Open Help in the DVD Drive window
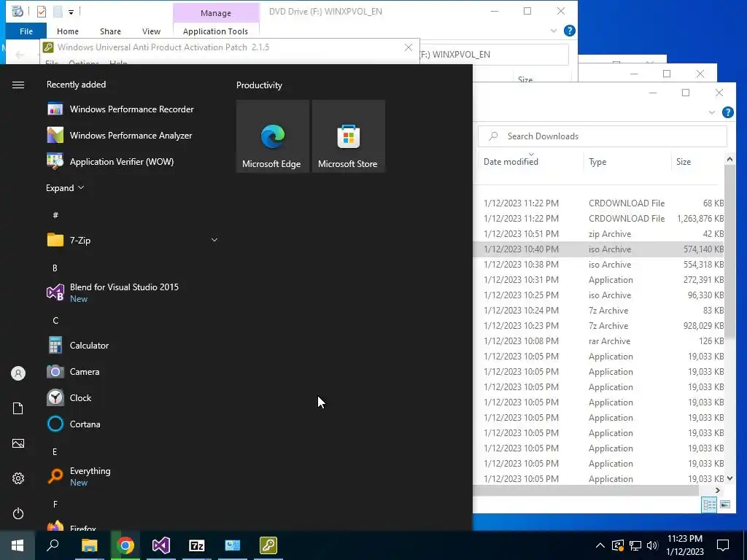The image size is (747, 560). click(x=569, y=31)
